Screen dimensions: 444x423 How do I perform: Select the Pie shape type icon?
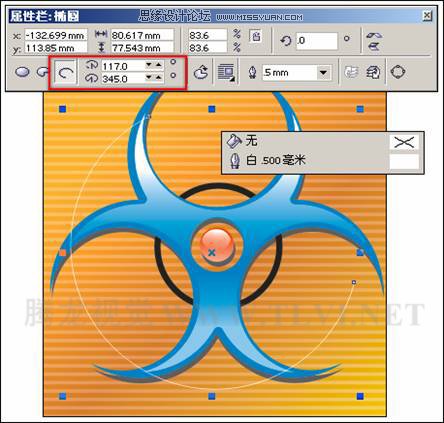(43, 72)
